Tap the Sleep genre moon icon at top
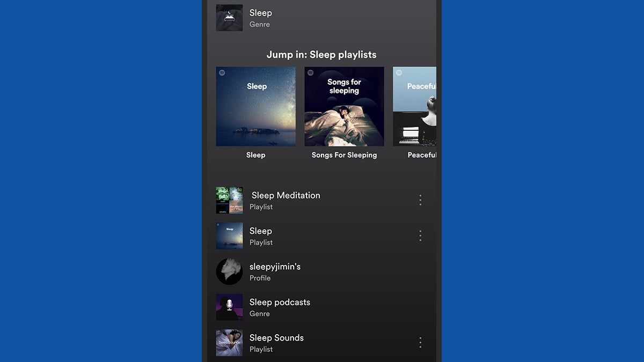Viewport: 644px width, 362px height. pyautogui.click(x=229, y=18)
